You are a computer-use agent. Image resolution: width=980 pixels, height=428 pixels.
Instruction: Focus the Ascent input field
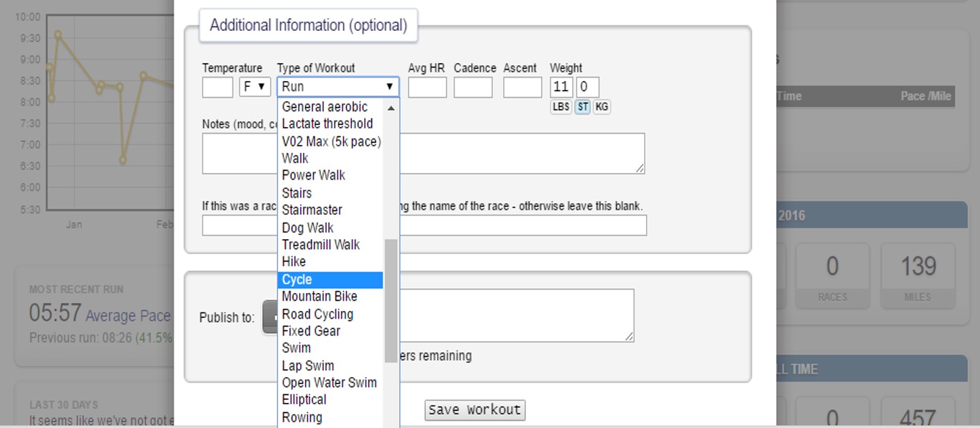point(523,87)
